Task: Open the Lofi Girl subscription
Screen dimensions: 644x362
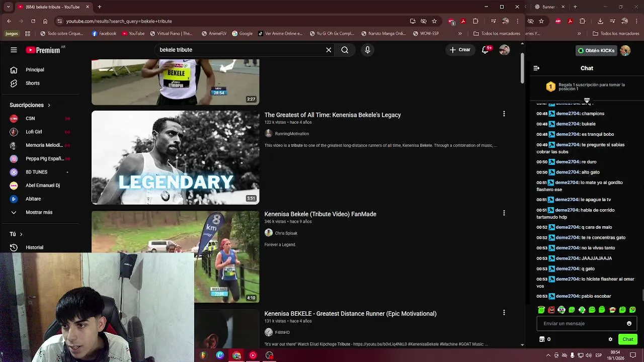Action: tap(34, 132)
